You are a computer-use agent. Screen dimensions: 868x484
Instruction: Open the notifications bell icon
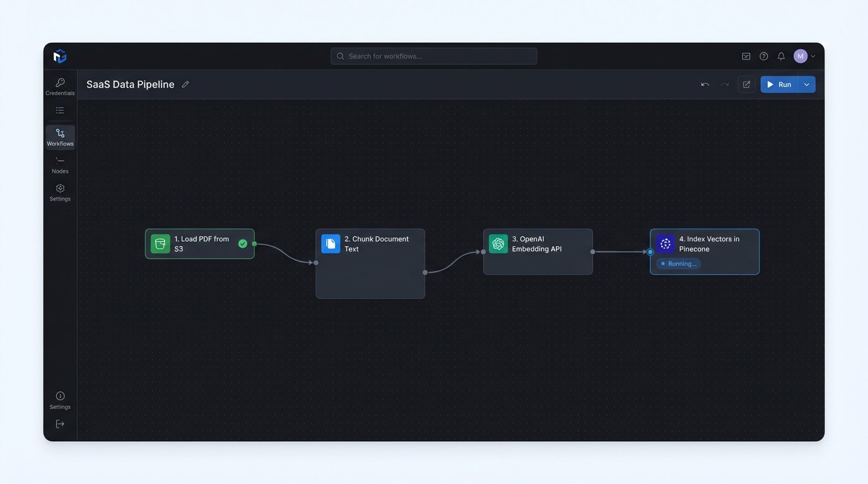tap(781, 56)
